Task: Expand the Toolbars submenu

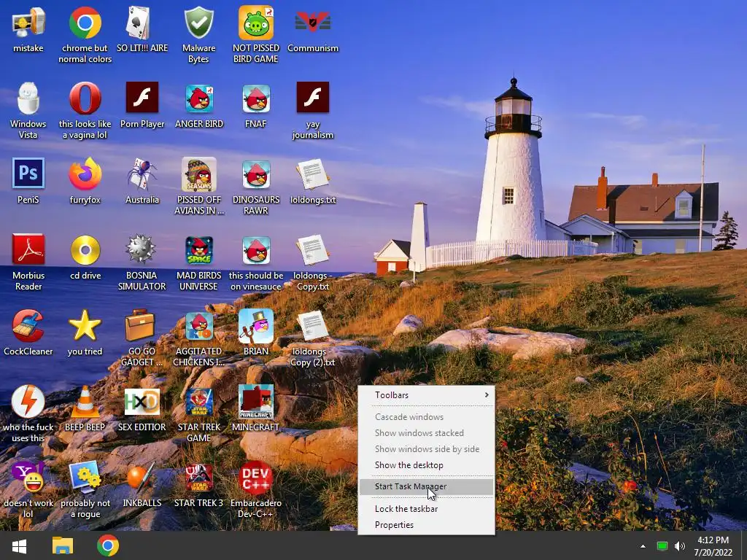Action: [x=426, y=394]
